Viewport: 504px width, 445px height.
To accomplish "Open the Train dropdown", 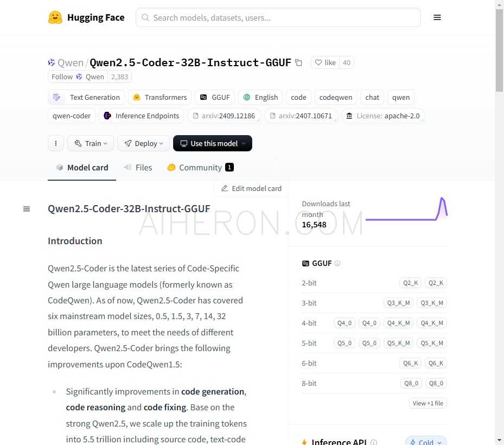I will 90,143.
